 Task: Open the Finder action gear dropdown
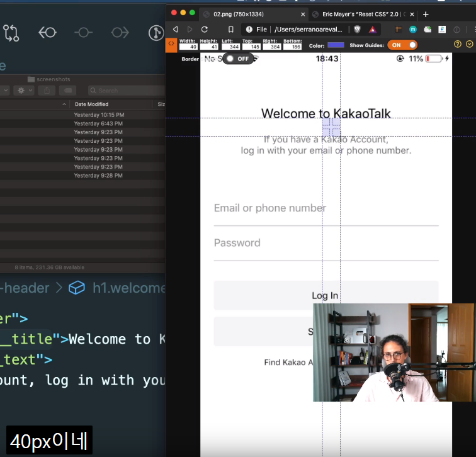pyautogui.click(x=24, y=91)
